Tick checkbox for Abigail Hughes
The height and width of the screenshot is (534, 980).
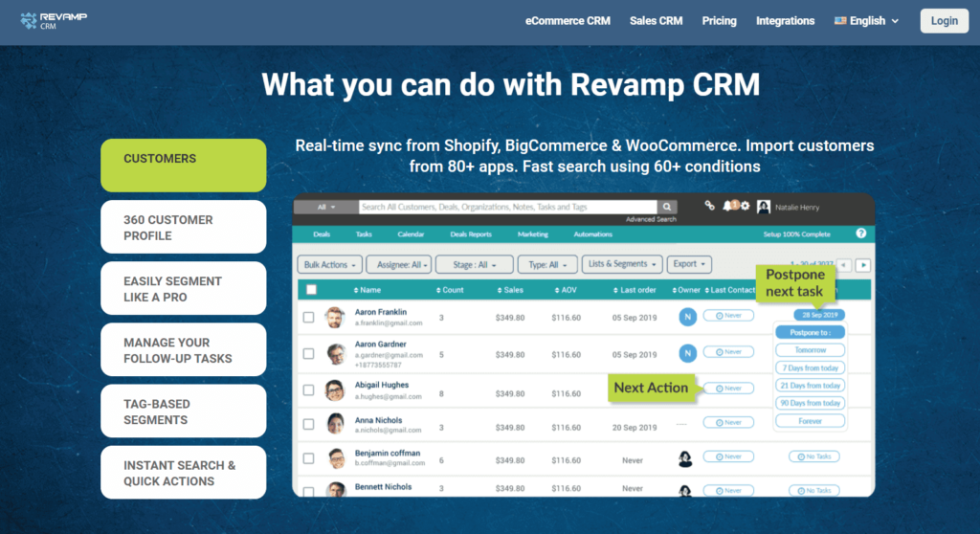pos(309,390)
